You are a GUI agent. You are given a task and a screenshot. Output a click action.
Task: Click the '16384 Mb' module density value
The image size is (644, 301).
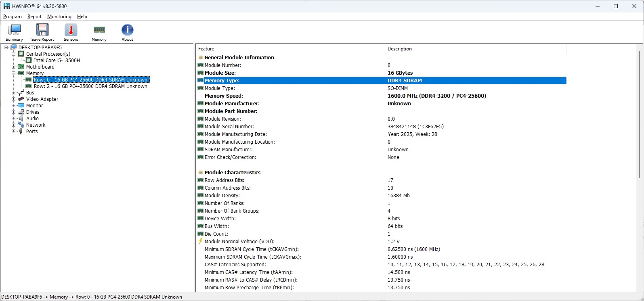coord(399,196)
